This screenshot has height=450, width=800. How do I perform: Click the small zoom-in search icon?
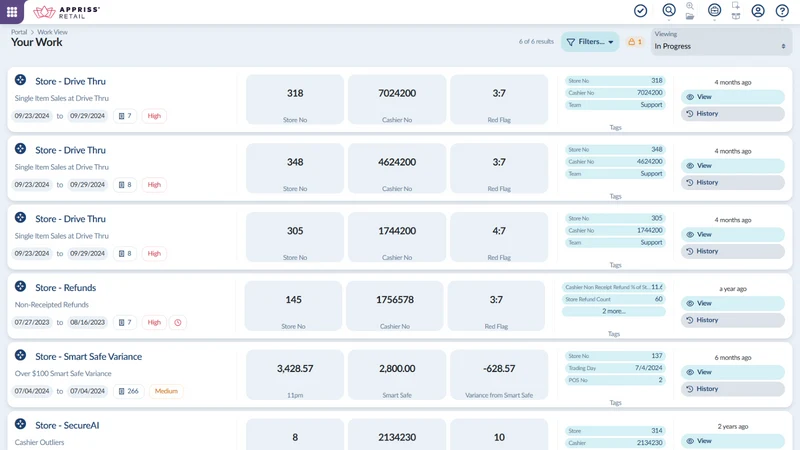point(690,6)
